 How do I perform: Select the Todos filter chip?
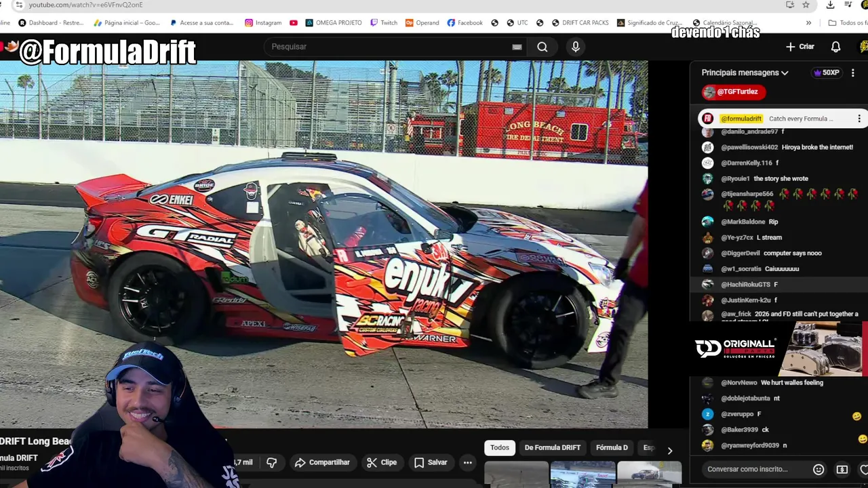(x=500, y=447)
